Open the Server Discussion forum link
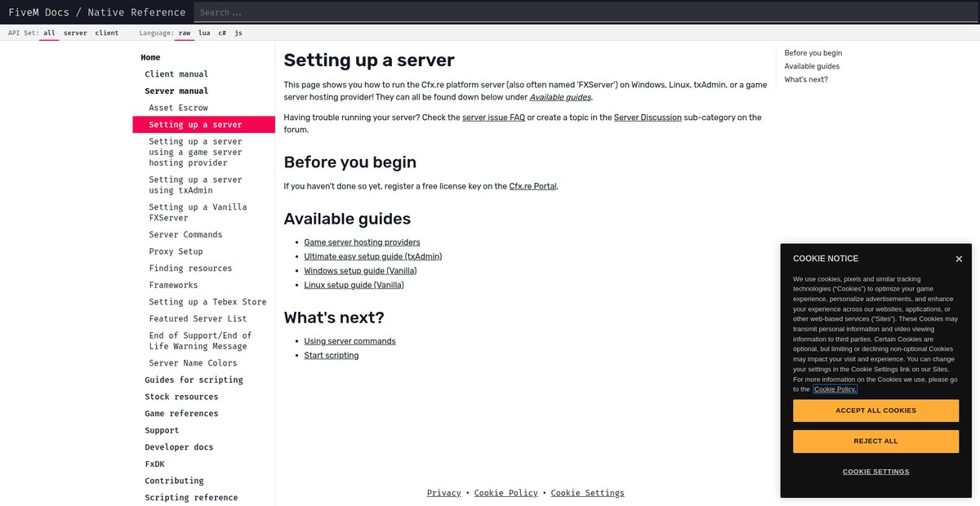Viewport: 980px width, 506px height. [x=648, y=118]
